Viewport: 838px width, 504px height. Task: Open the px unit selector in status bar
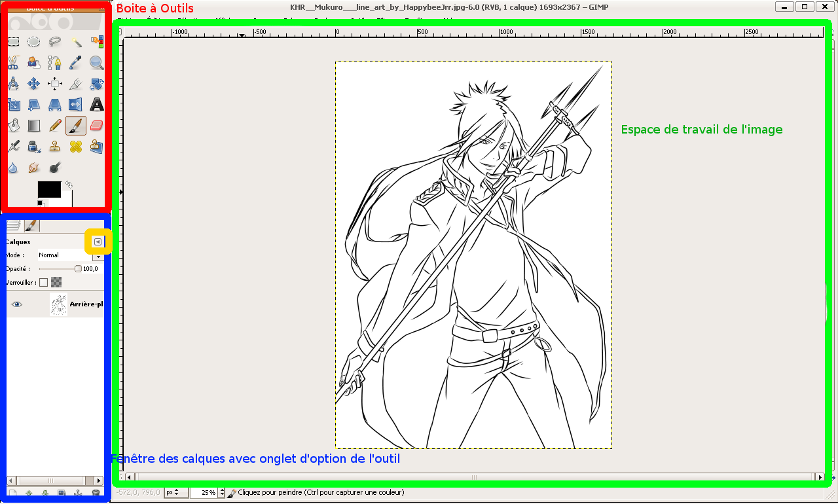pos(172,492)
